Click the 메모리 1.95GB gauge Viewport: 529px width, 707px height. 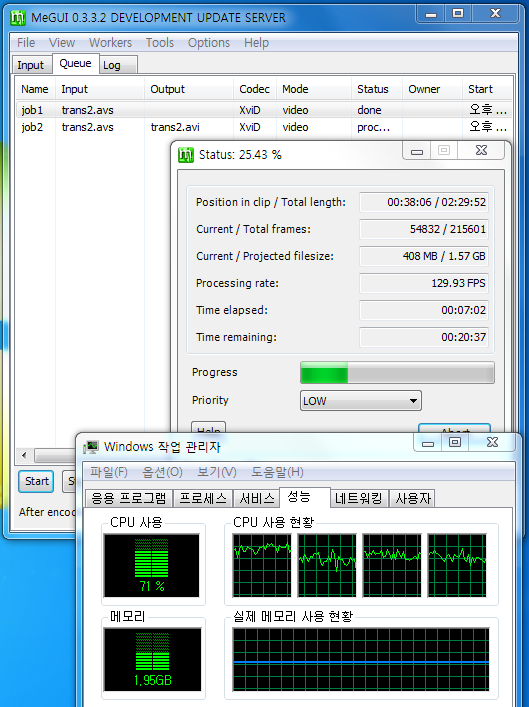point(152,659)
